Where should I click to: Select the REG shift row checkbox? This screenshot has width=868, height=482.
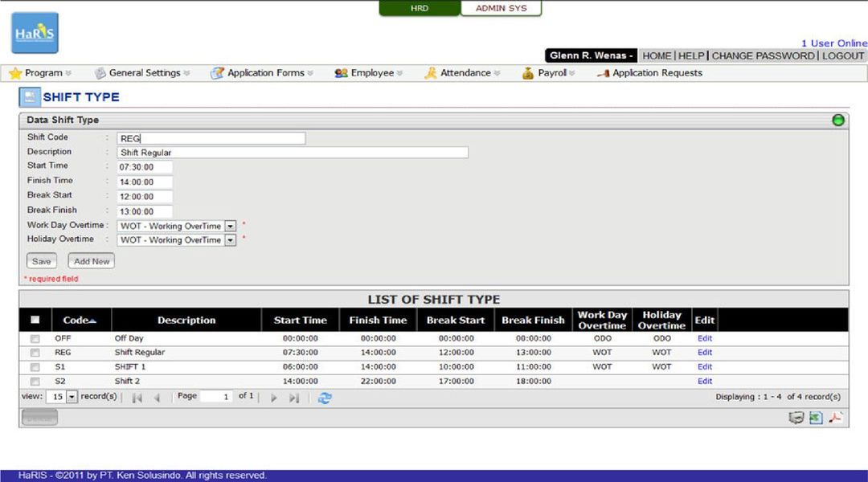click(35, 353)
